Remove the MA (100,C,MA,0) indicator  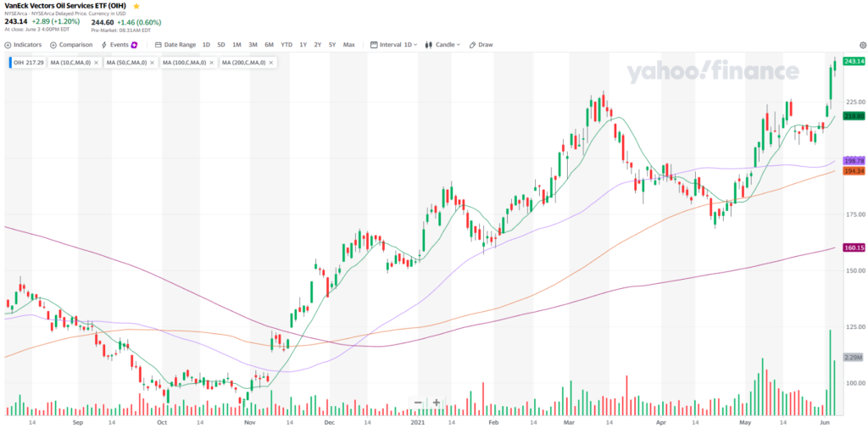[211, 63]
